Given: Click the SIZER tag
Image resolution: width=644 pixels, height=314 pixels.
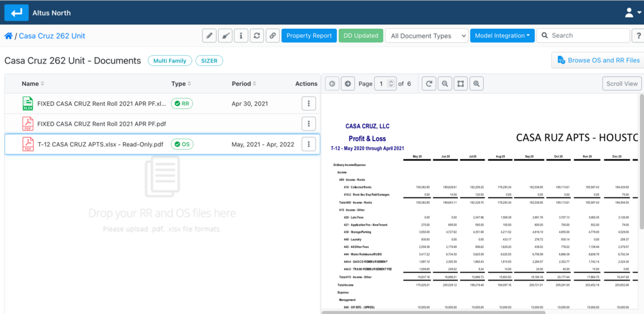Looking at the screenshot, I should coord(209,61).
